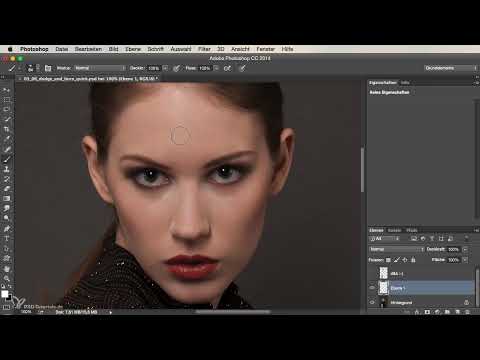
Task: Open the layer filter type dropdown
Action: [385, 239]
